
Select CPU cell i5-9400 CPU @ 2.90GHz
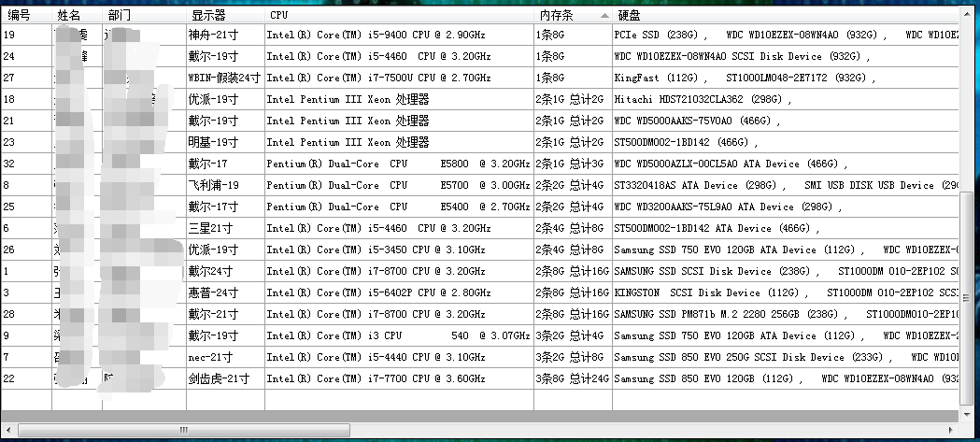tap(399, 35)
